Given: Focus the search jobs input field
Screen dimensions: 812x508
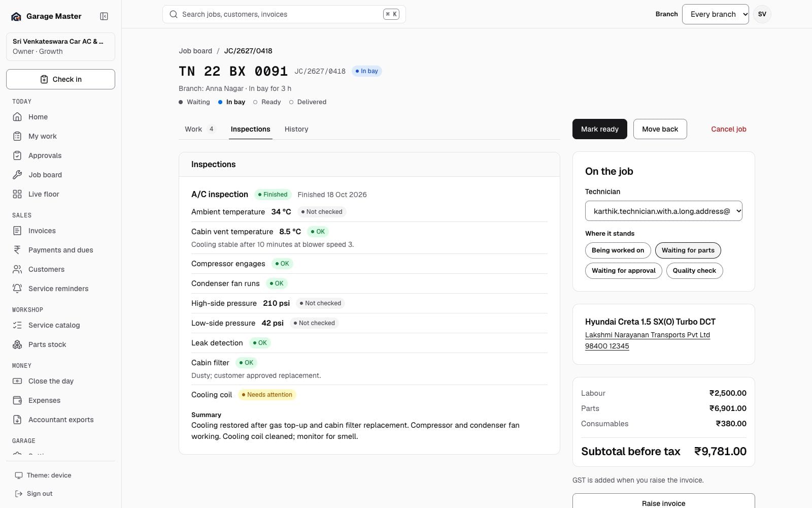Looking at the screenshot, I should (284, 14).
